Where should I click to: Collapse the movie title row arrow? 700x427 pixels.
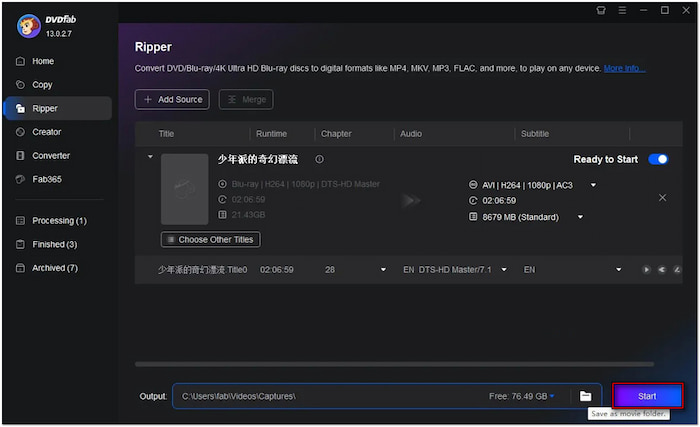click(x=150, y=156)
